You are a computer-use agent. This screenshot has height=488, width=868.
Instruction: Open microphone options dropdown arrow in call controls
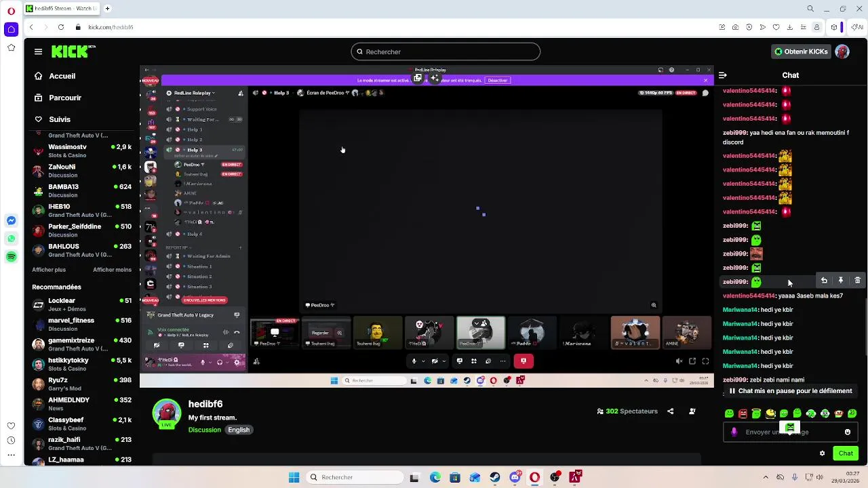[423, 361]
